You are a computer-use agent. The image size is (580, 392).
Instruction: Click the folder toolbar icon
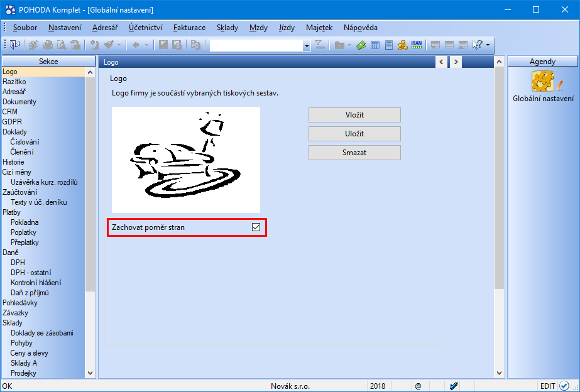tap(339, 45)
